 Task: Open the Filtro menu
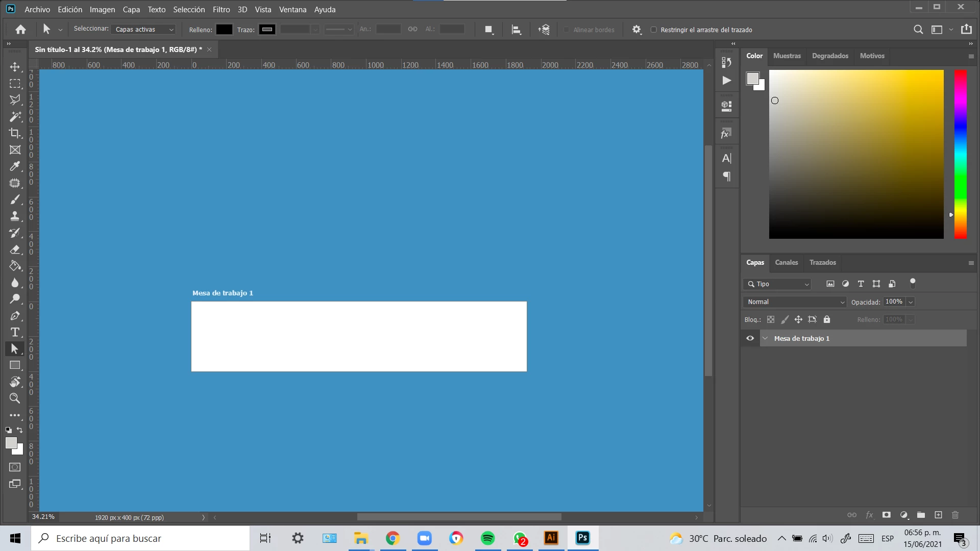click(221, 9)
